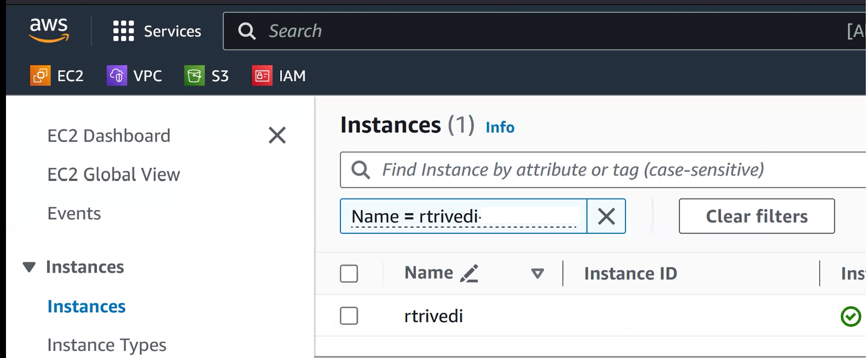Collapse the Instances section triangle
Screen dimensions: 868x358
click(x=29, y=267)
